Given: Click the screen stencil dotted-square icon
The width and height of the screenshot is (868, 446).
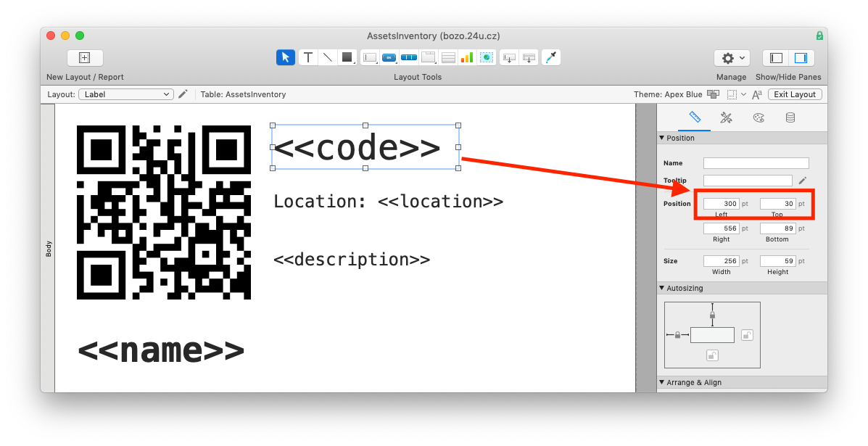Looking at the screenshot, I should [x=732, y=94].
